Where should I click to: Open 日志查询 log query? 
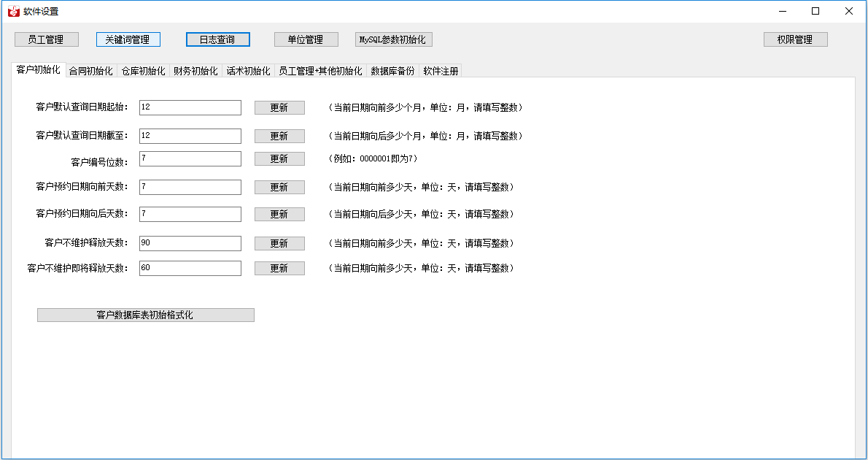coord(217,39)
